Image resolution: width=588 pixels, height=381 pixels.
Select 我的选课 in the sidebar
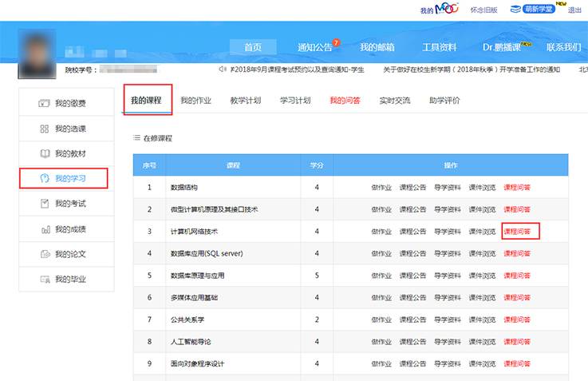pyautogui.click(x=70, y=129)
